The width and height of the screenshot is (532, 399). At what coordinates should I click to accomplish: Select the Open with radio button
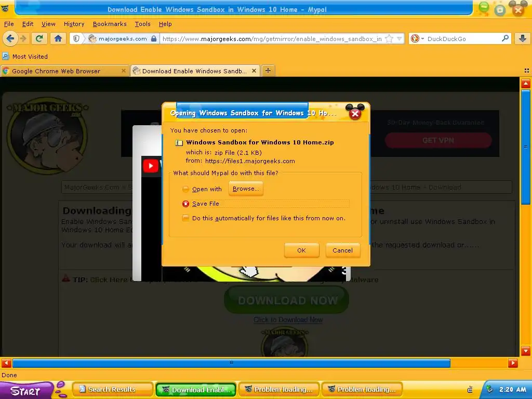coord(185,189)
